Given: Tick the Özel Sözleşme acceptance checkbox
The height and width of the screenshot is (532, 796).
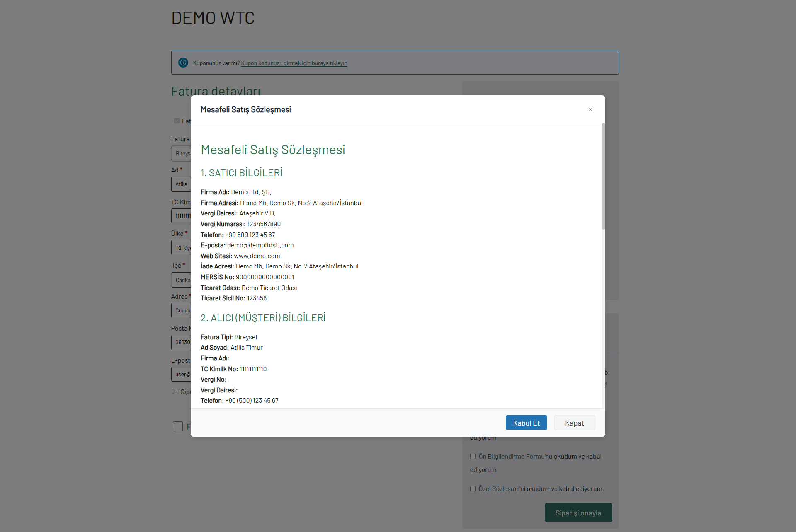Looking at the screenshot, I should [473, 488].
